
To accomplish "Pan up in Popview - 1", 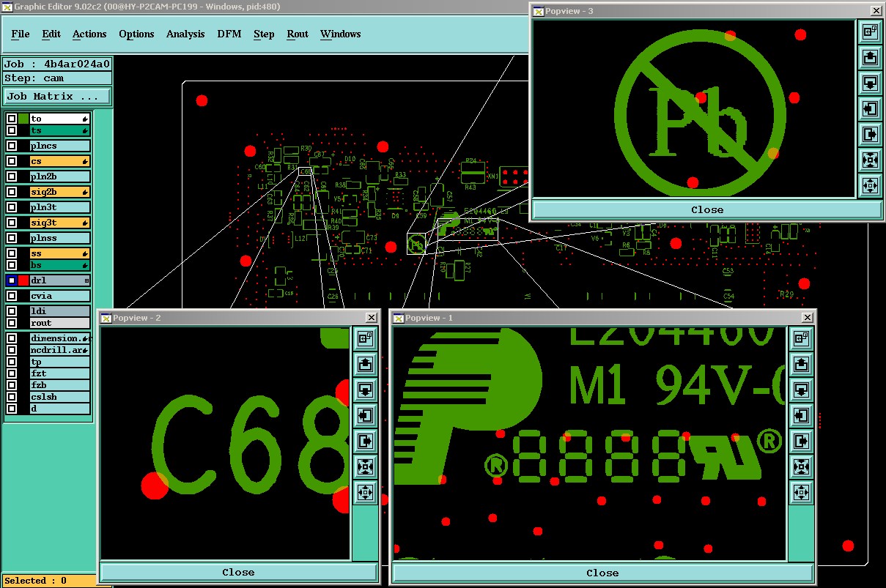I will 800,364.
